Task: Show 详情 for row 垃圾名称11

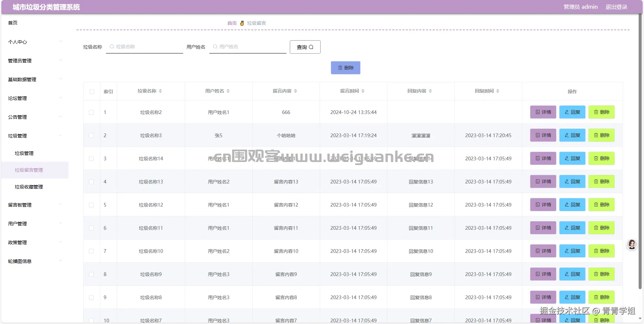Action: (x=543, y=228)
